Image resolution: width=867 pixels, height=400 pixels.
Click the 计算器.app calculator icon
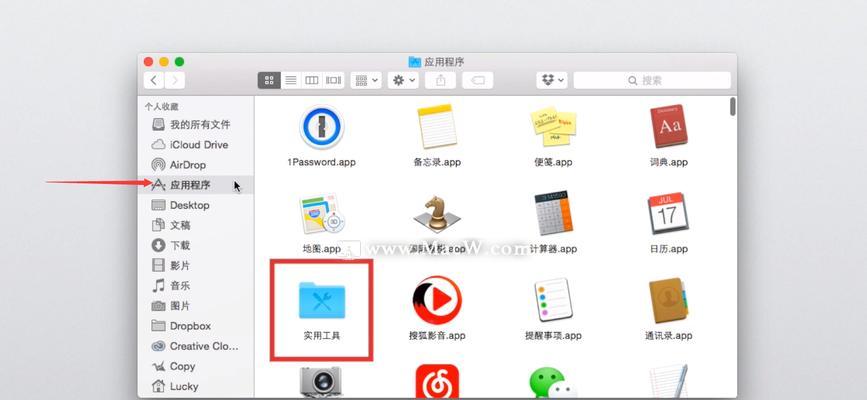pyautogui.click(x=553, y=214)
